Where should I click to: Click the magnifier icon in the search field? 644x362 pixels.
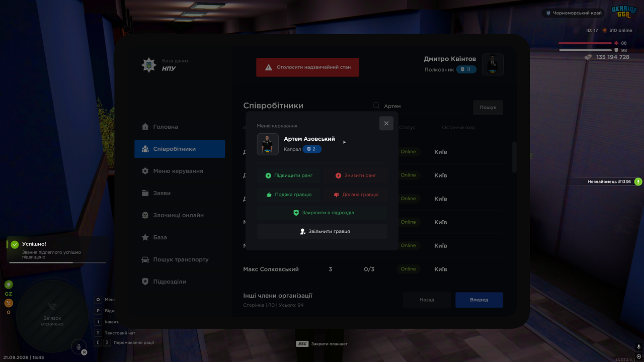click(x=376, y=106)
